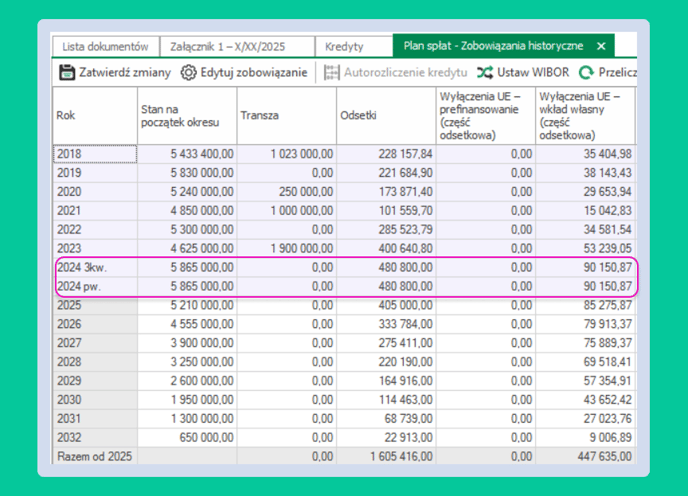Image resolution: width=688 pixels, height=496 pixels.
Task: Click the Stan na początek okresu header
Action: 187,115
